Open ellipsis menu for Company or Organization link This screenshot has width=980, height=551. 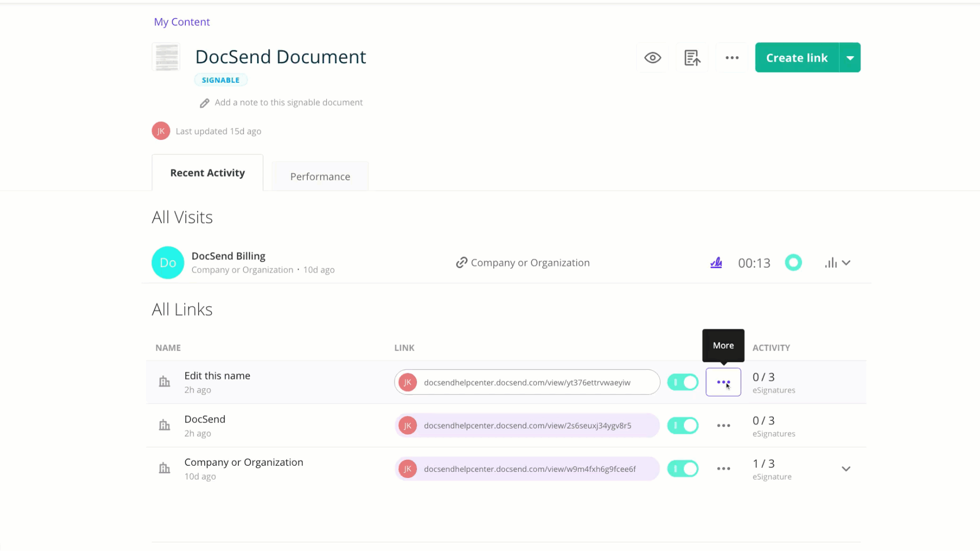click(x=723, y=468)
